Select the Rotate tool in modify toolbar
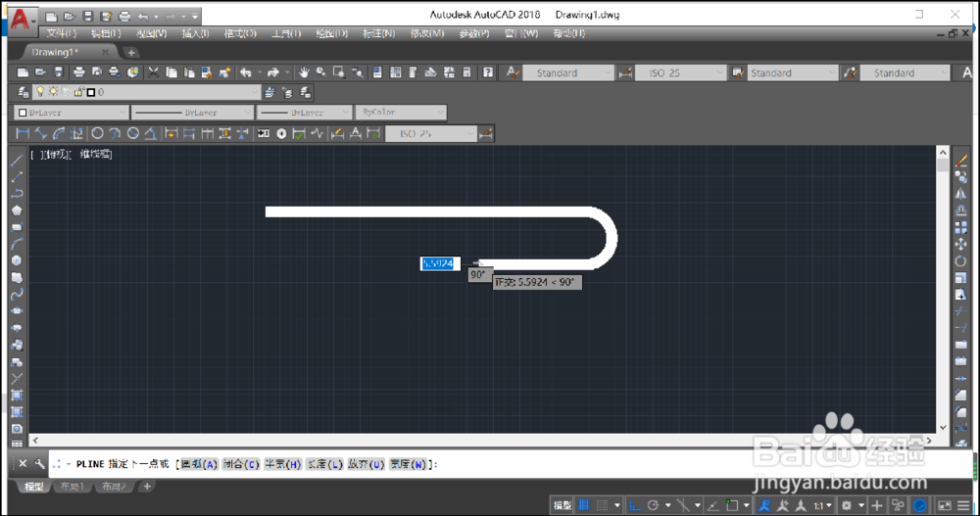This screenshot has width=980, height=516. [960, 261]
